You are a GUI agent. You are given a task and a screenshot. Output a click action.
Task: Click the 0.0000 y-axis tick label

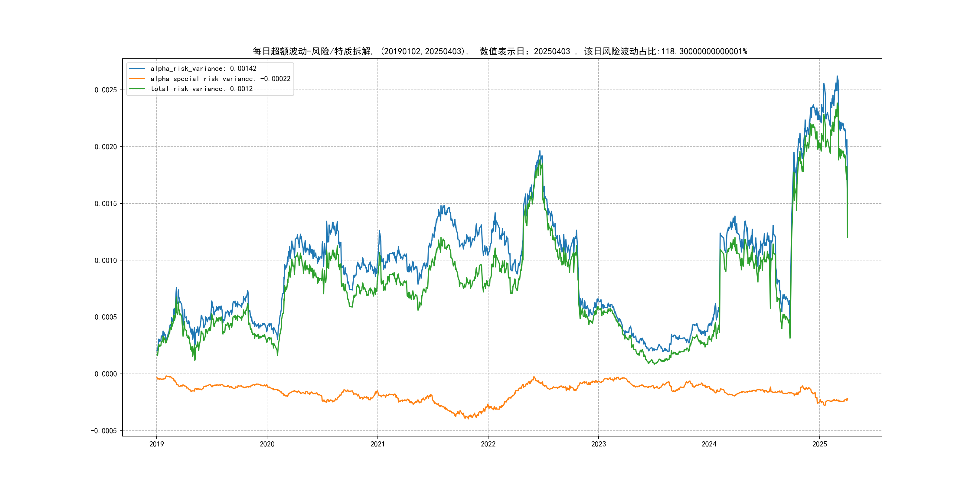105,374
